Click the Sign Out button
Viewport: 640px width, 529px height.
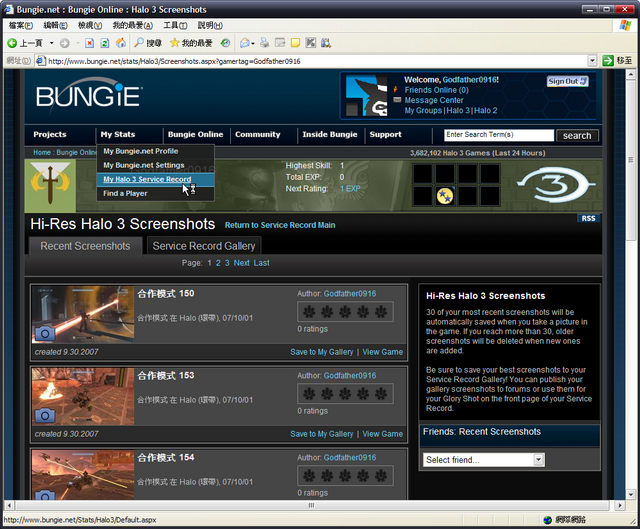pyautogui.click(x=567, y=81)
